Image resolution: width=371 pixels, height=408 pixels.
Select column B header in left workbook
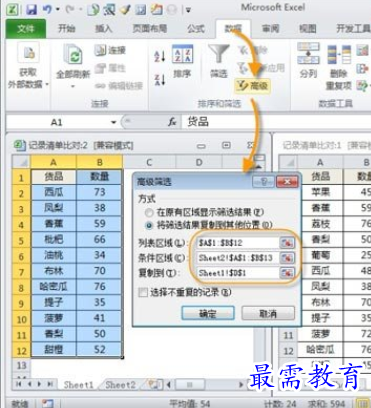(99, 162)
